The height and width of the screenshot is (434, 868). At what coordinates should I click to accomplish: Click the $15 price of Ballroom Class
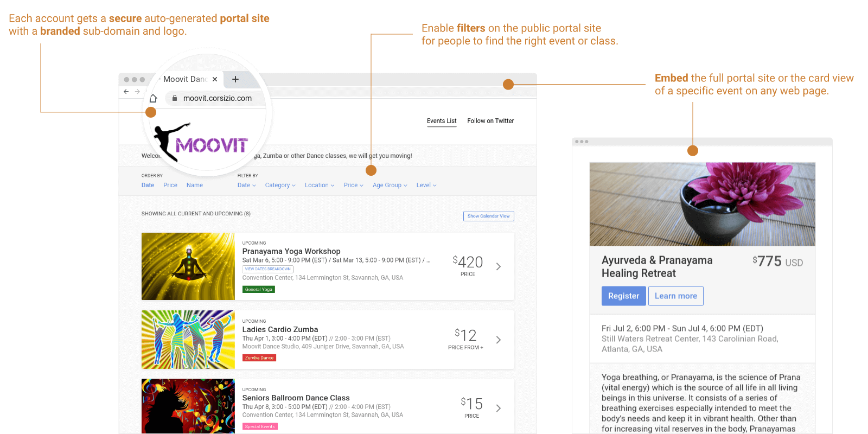point(472,404)
